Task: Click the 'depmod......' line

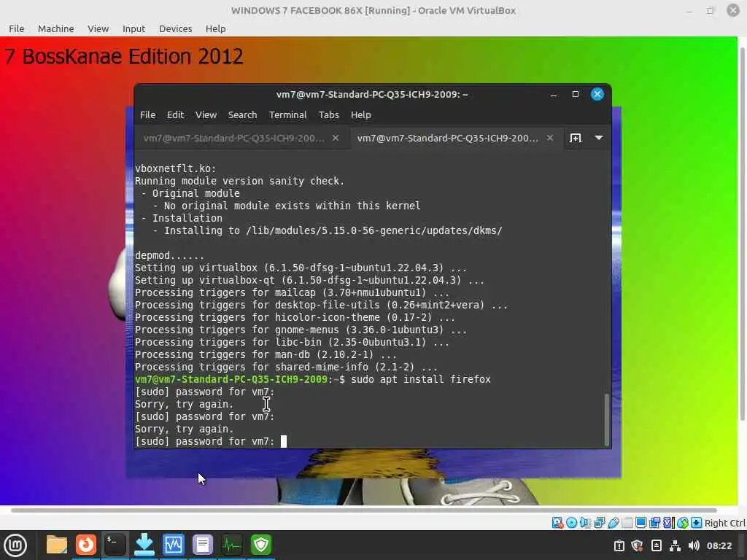Action: 169,256
